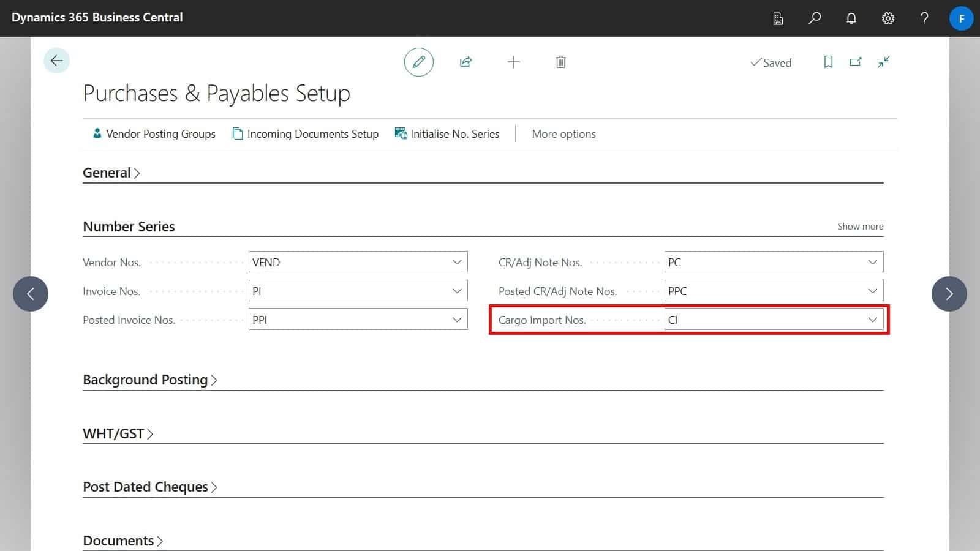Viewport: 980px width, 551px height.
Task: Expand the Background Posting section
Action: click(149, 380)
